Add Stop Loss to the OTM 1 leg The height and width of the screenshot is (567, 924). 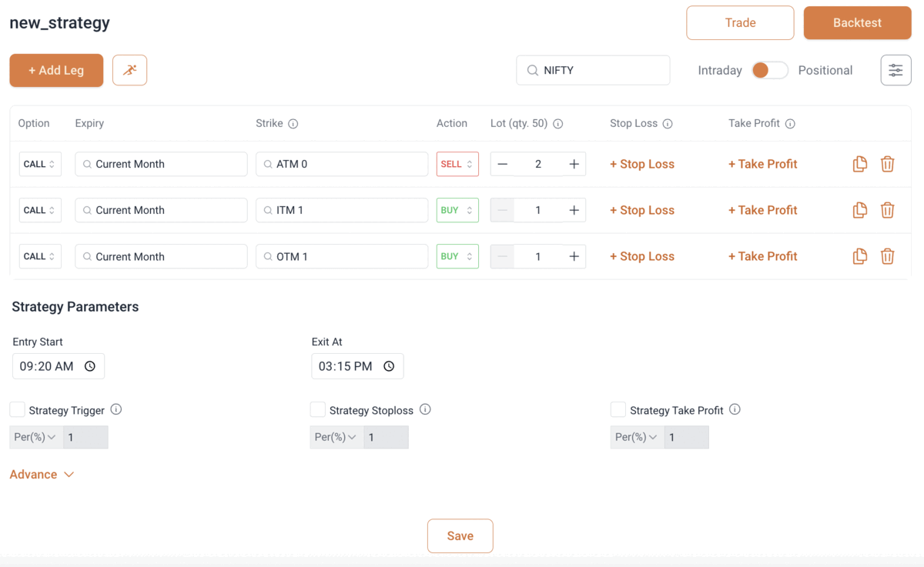pyautogui.click(x=641, y=256)
